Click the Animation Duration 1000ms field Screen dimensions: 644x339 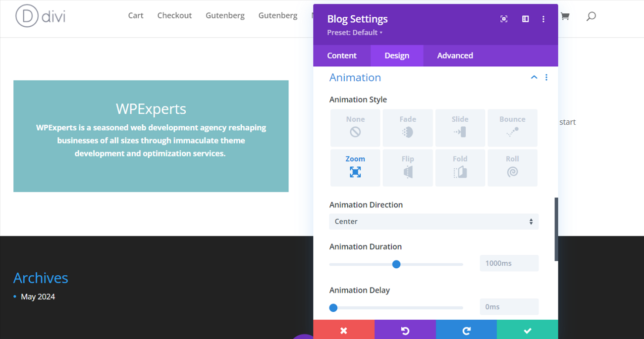509,263
